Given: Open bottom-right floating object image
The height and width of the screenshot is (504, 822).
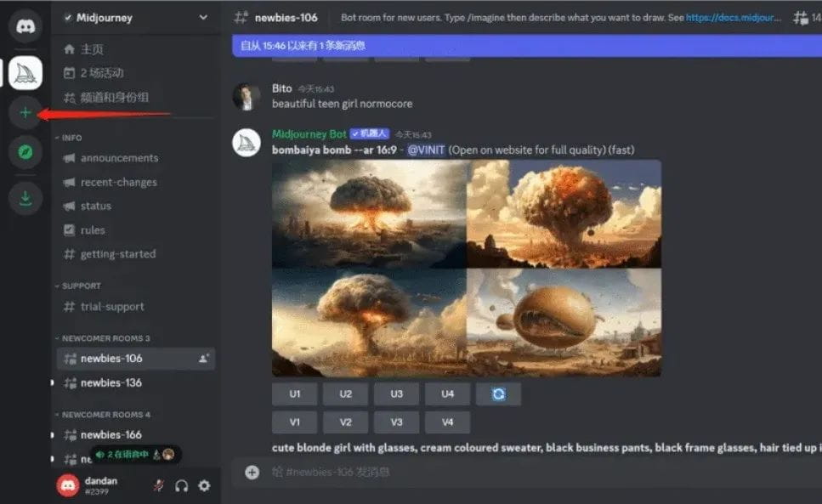Looking at the screenshot, I should (564, 323).
